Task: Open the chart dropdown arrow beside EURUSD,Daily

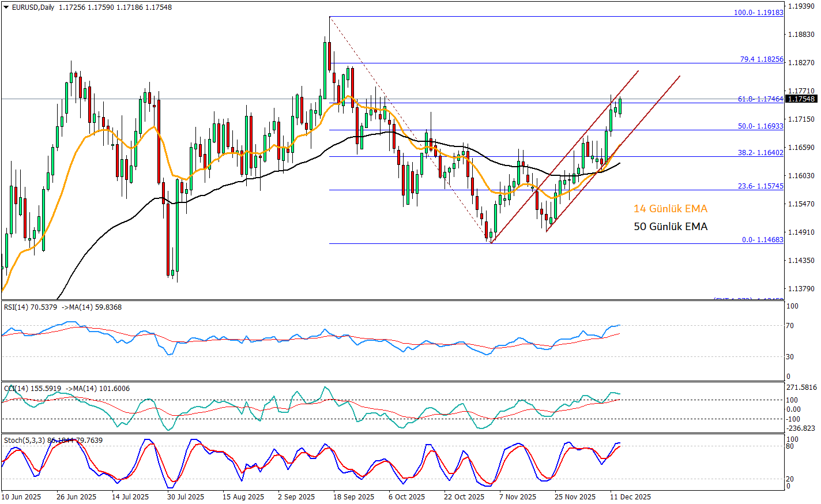Action: [x=6, y=7]
